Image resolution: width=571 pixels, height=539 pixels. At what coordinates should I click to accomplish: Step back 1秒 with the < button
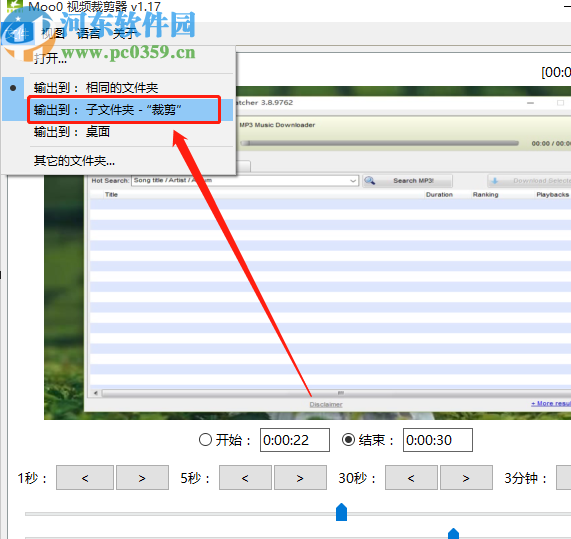(x=85, y=477)
